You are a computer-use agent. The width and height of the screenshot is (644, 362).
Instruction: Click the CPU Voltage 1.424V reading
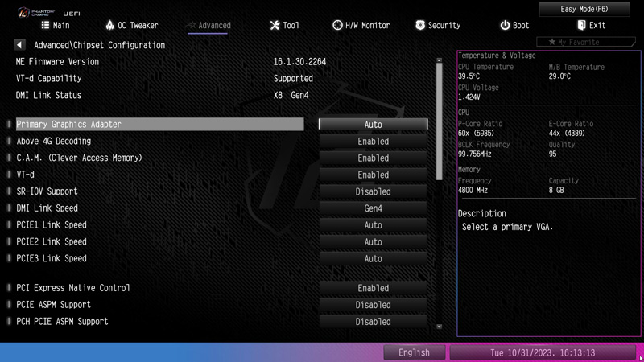pyautogui.click(x=469, y=97)
